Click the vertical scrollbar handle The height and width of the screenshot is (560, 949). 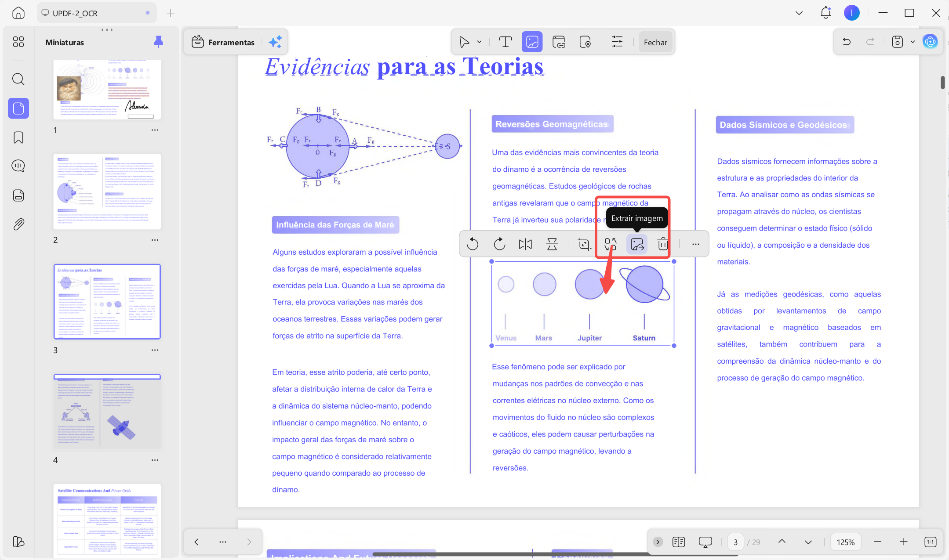point(942,83)
